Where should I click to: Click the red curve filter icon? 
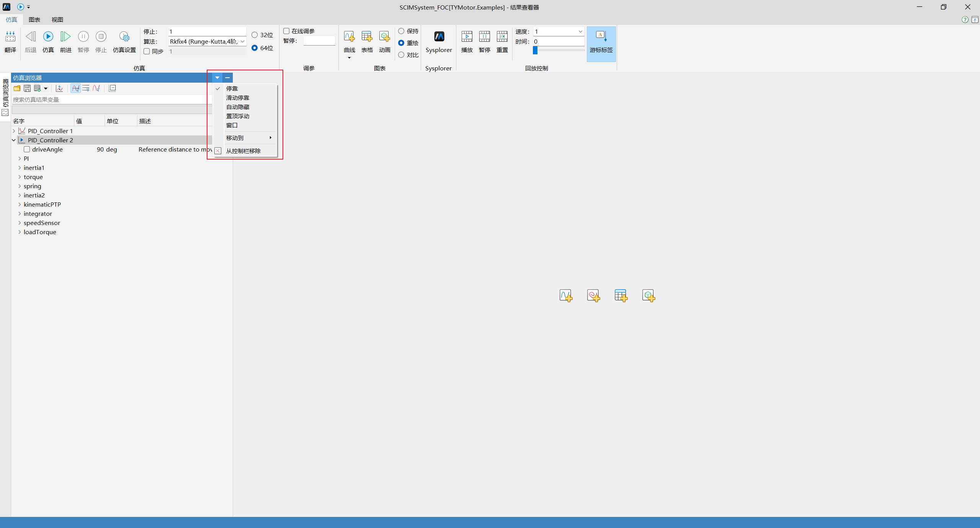[96, 88]
